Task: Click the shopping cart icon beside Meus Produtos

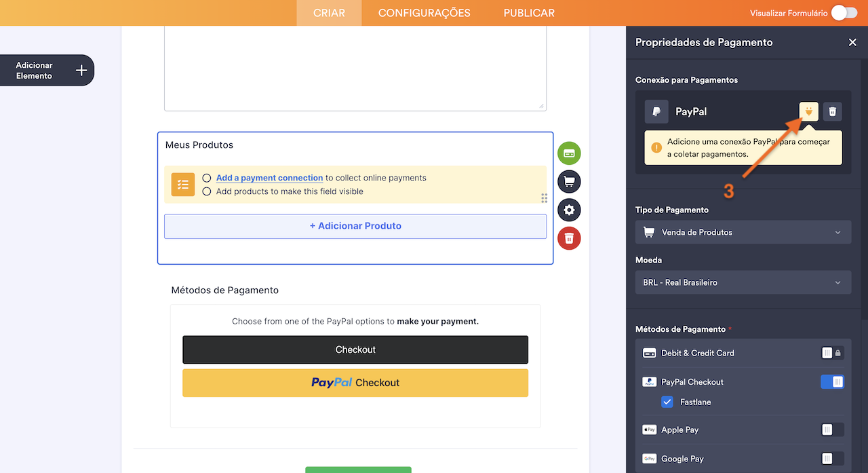Action: point(569,181)
